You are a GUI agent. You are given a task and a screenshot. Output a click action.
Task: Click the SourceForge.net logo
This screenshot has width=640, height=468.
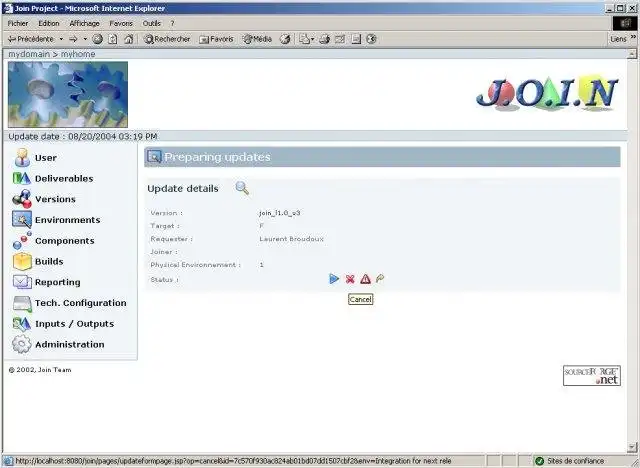tap(592, 375)
